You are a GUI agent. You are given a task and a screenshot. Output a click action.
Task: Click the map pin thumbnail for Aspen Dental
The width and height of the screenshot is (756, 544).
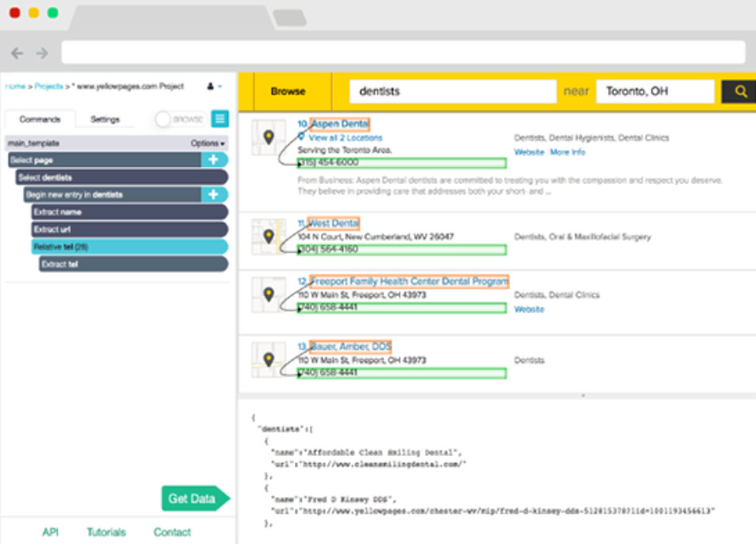coord(269,137)
